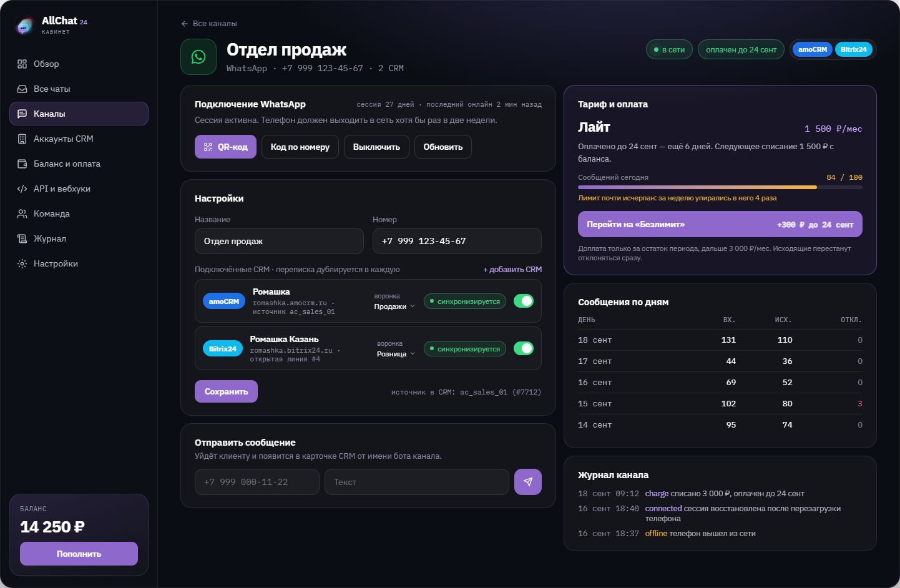Viewport: 900px width, 588px height.
Task: Click '+ добавить CRM' link
Action: coord(512,270)
